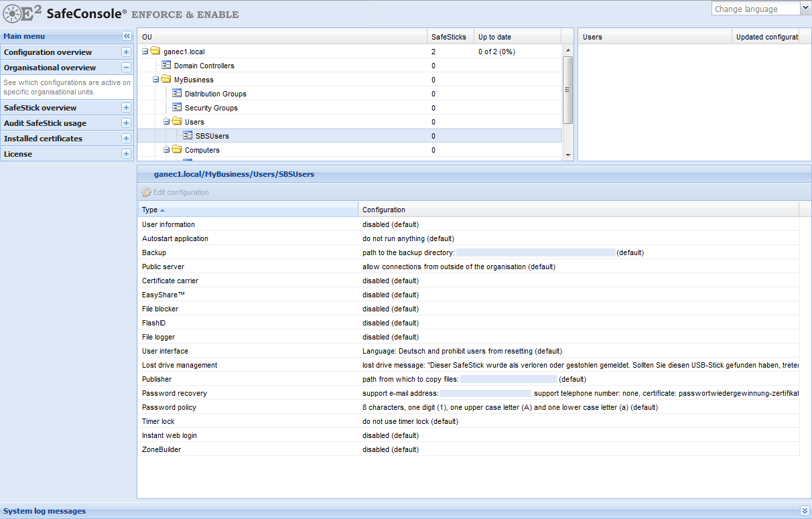Expand the License section
The image size is (812, 519).
pyautogui.click(x=126, y=154)
